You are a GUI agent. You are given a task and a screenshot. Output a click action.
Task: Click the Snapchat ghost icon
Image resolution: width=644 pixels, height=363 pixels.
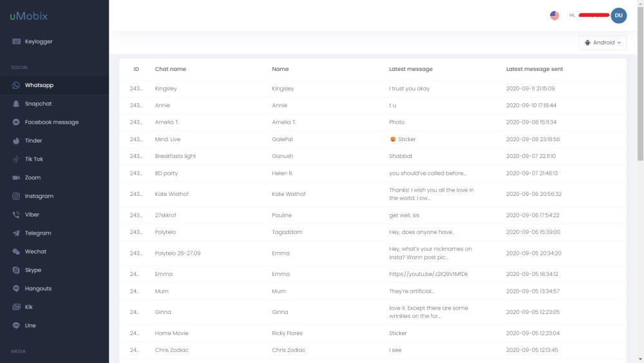pos(16,104)
